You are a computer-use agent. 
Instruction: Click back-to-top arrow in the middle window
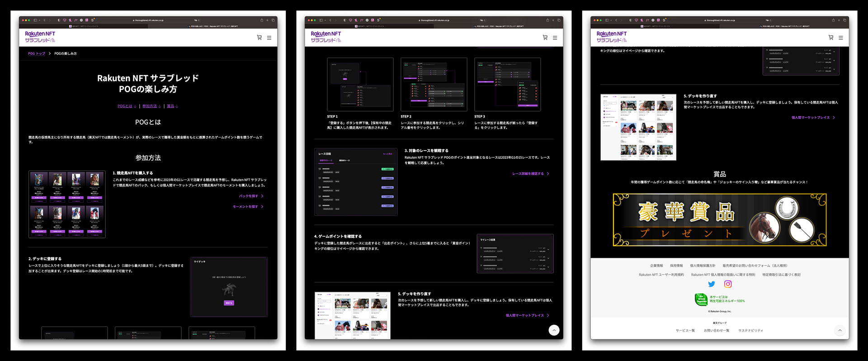pyautogui.click(x=554, y=330)
